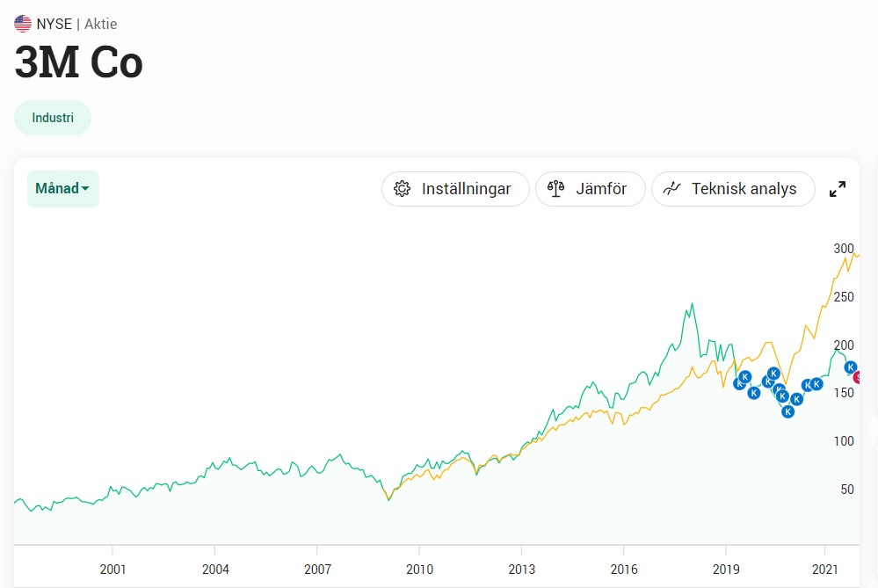Screen dimensions: 878x588
Task: Open the Inställningar chart settings
Action: tap(455, 189)
